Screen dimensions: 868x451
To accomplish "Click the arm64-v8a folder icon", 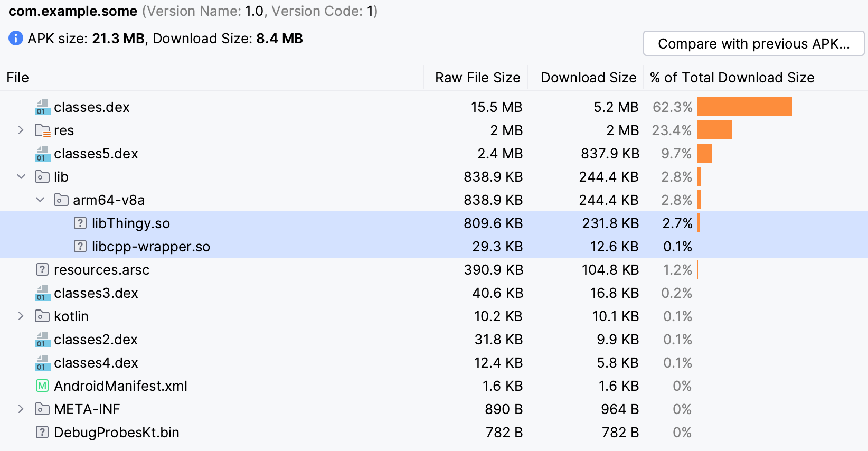I will click(x=61, y=200).
